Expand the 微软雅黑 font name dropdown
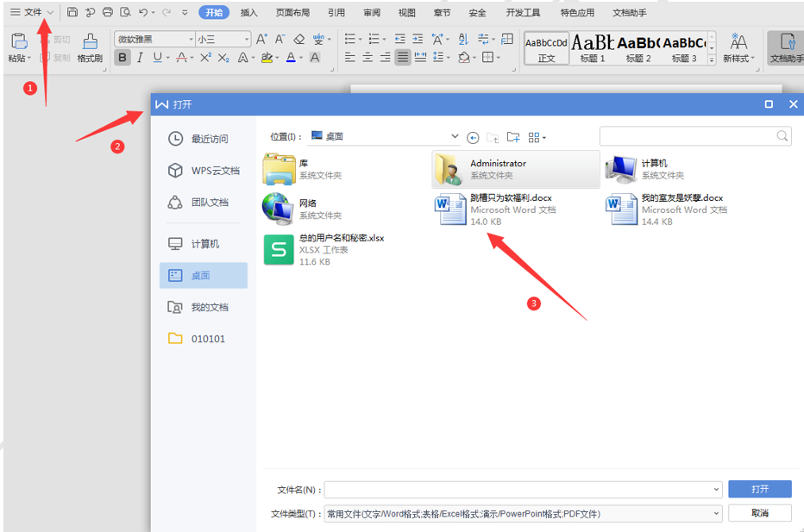Viewport: 804px width, 532px height. pos(191,39)
